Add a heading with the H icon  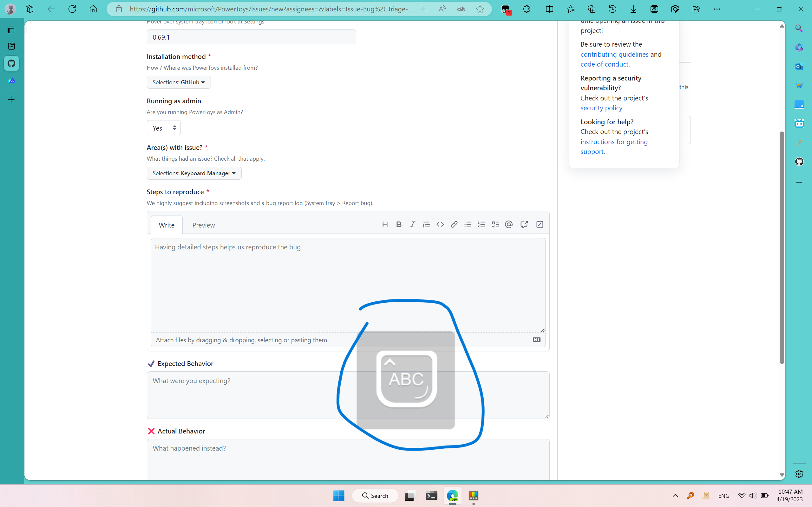(385, 224)
